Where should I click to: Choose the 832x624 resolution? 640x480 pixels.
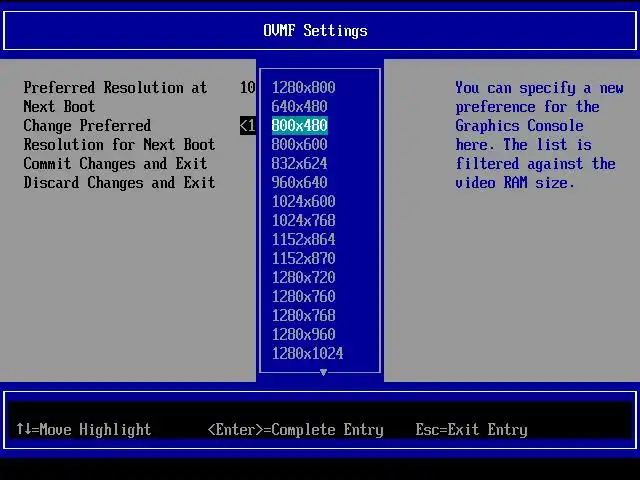pos(299,163)
